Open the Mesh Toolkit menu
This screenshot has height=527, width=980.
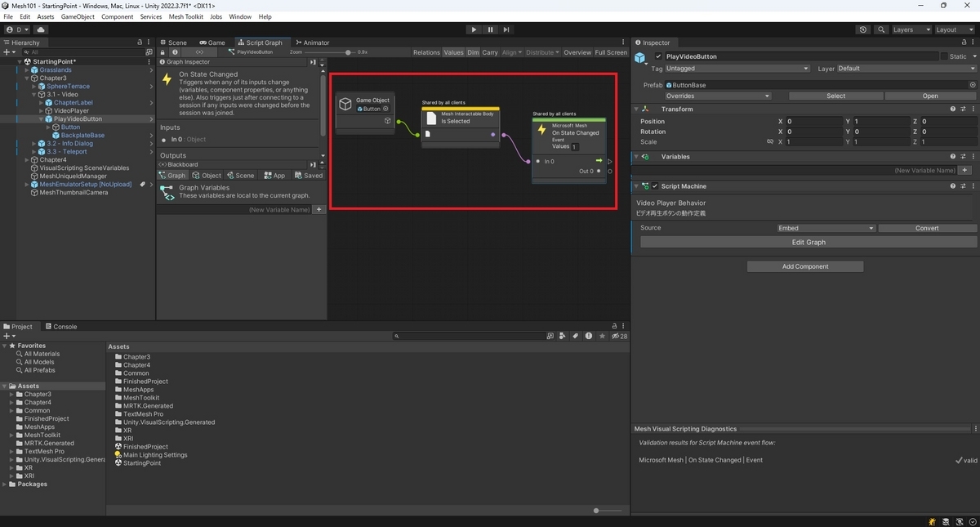[186, 16]
